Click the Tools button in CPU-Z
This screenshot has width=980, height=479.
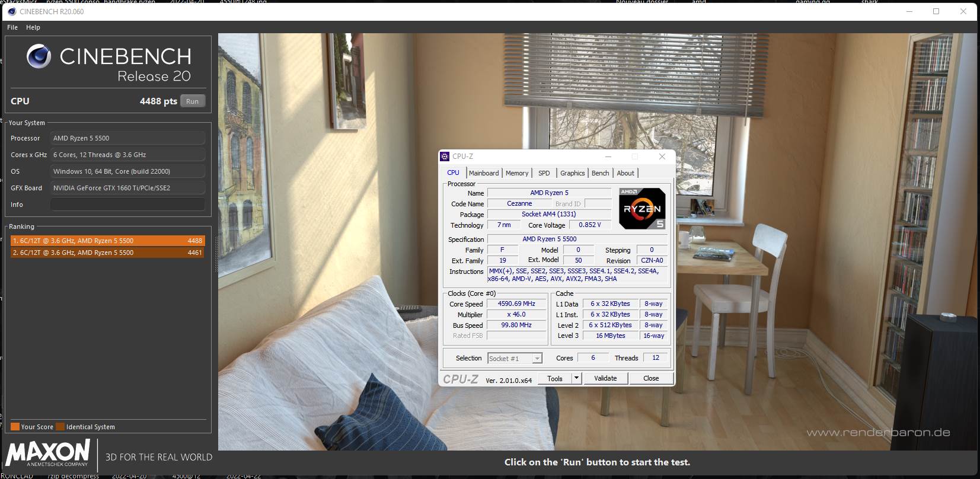[x=555, y=378]
